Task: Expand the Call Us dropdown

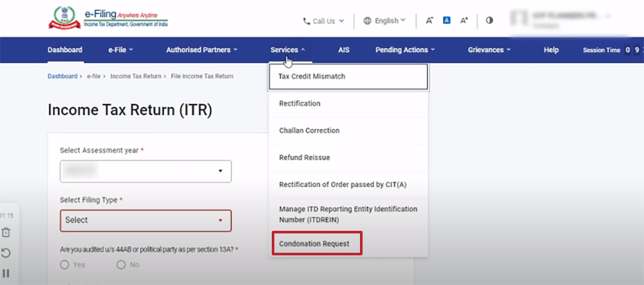Action: [x=324, y=21]
